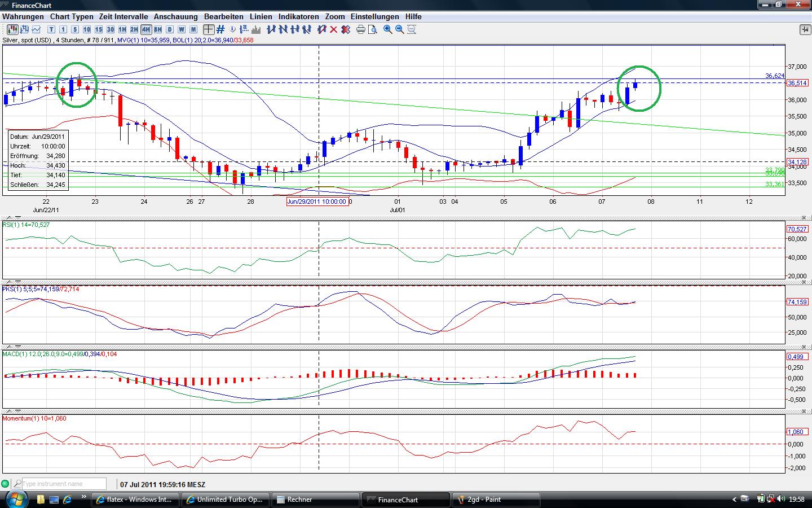This screenshot has height=508, width=812.
Task: Click the pin icon at top right
Action: tap(804, 29)
